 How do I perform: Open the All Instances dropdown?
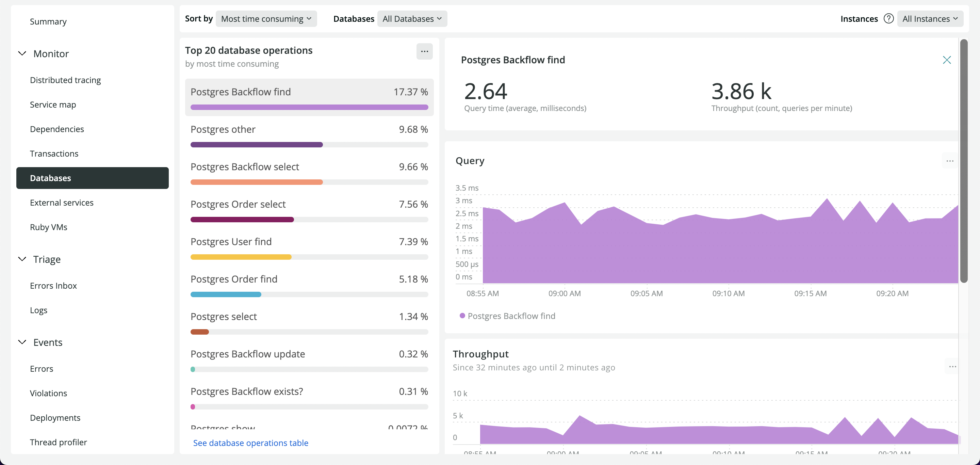tap(930, 19)
